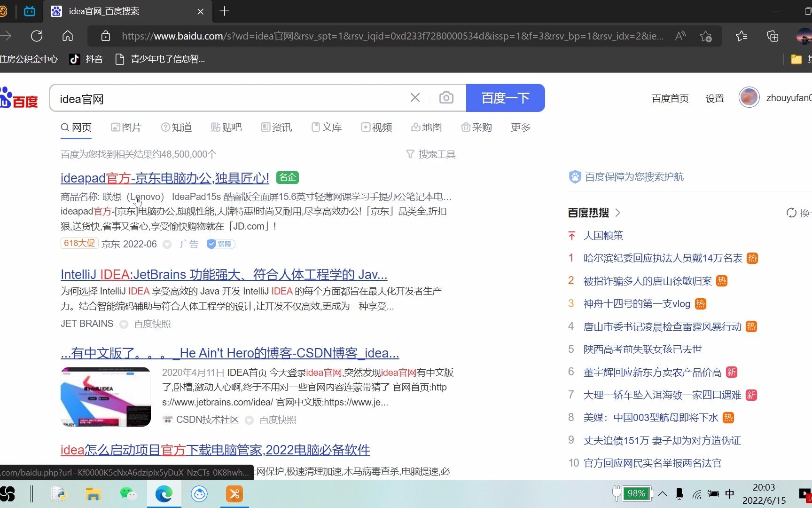Click the zhouyufan user avatar

tap(749, 98)
